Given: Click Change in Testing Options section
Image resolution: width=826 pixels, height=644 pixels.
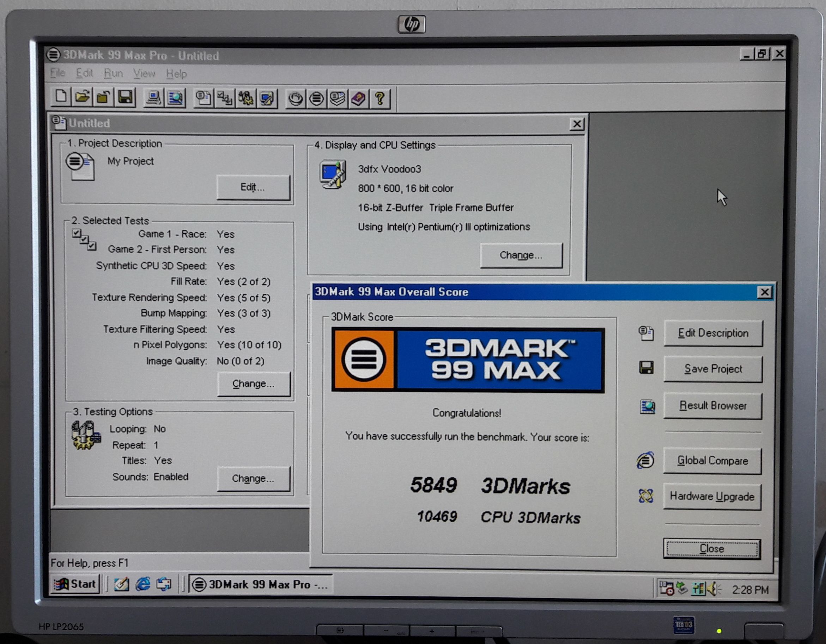Looking at the screenshot, I should tap(253, 478).
